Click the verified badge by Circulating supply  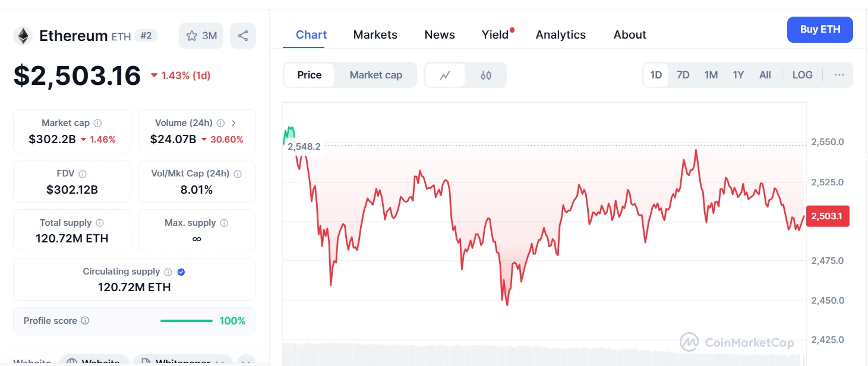181,272
